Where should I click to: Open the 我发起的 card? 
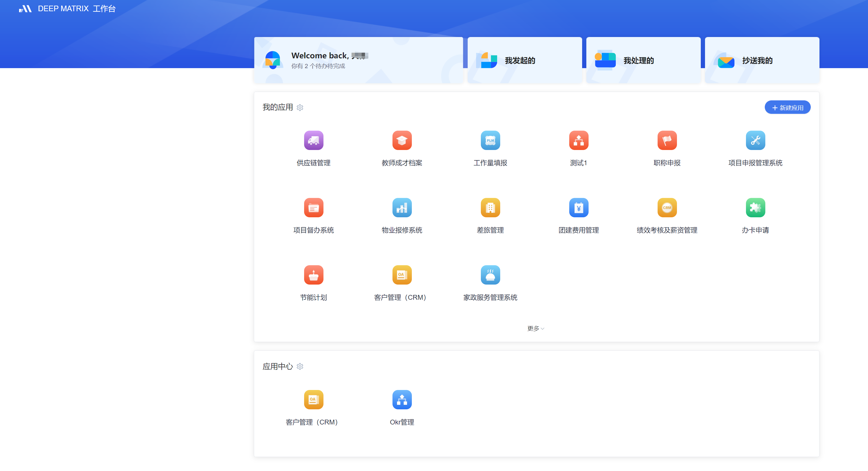click(x=524, y=60)
